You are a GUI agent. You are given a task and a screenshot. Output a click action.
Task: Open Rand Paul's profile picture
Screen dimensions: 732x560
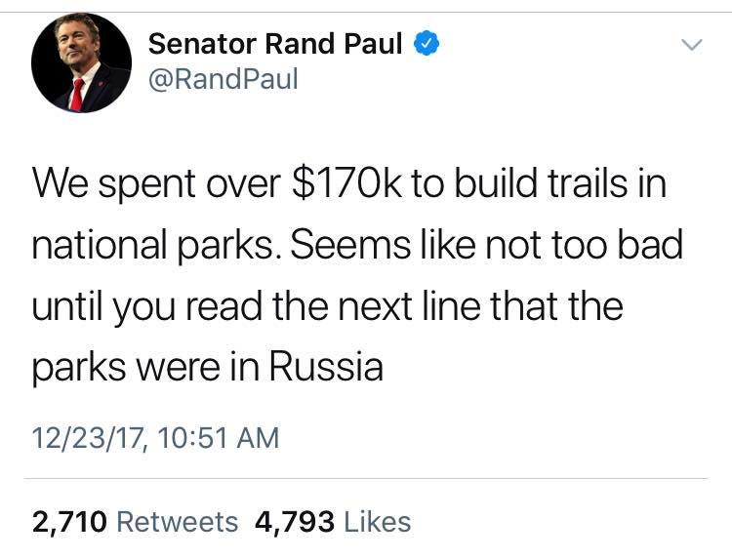[81, 63]
